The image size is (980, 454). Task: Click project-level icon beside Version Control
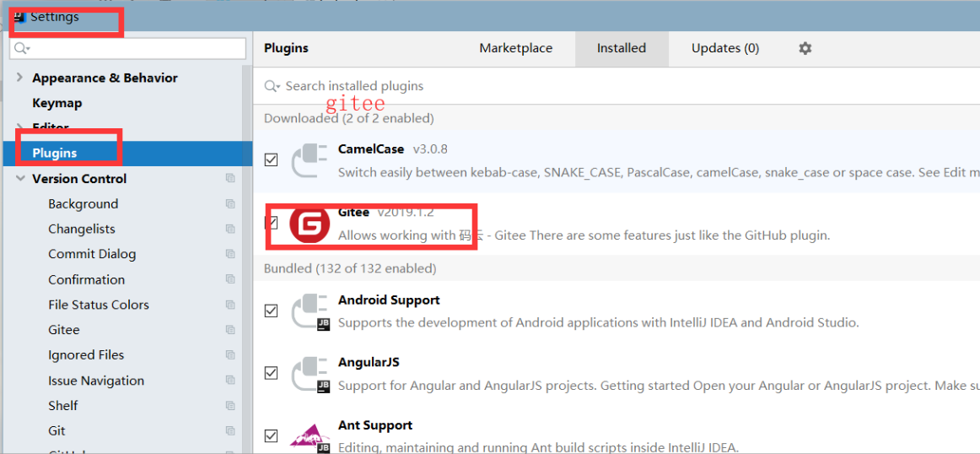pyautogui.click(x=230, y=178)
